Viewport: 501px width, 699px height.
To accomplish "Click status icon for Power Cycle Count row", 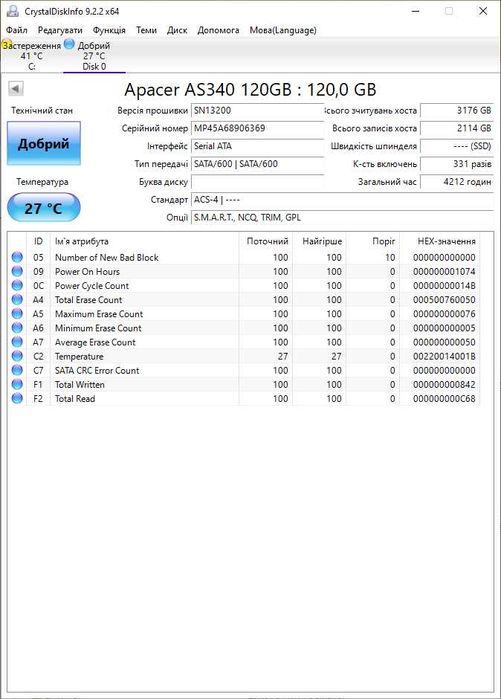I will click(x=17, y=285).
